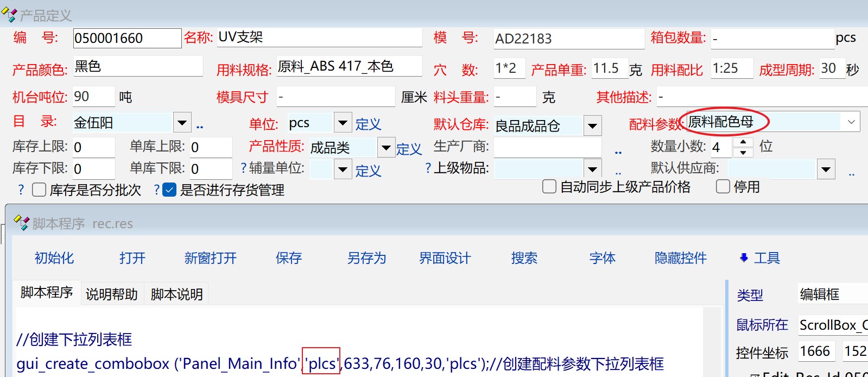Image resolution: width=868 pixels, height=377 pixels.
Task: Click 定义 link next to 单位
Action: pyautogui.click(x=368, y=124)
